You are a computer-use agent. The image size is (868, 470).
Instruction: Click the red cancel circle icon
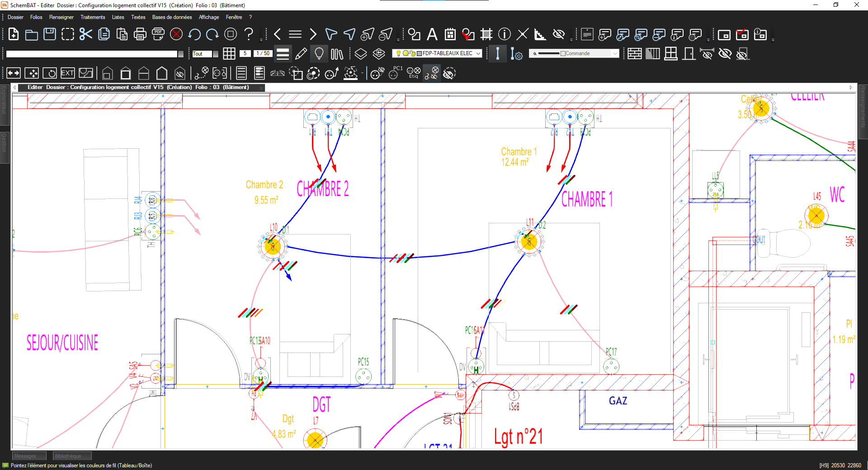[176, 34]
